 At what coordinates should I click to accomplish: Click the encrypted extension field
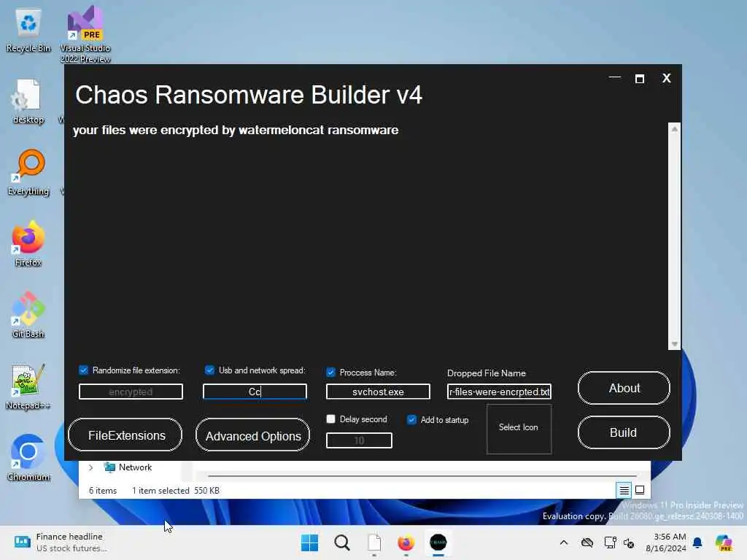pos(131,392)
